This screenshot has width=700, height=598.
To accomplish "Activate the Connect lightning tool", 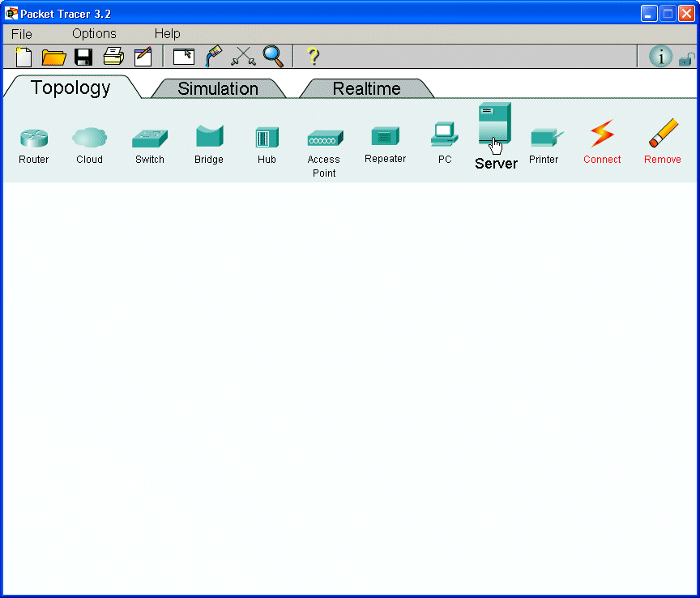I will (x=602, y=142).
